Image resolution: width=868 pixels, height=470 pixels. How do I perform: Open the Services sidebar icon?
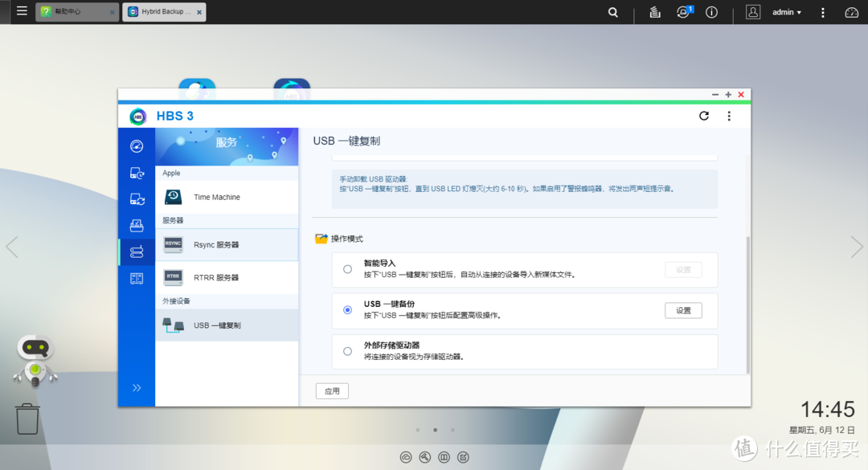(137, 251)
